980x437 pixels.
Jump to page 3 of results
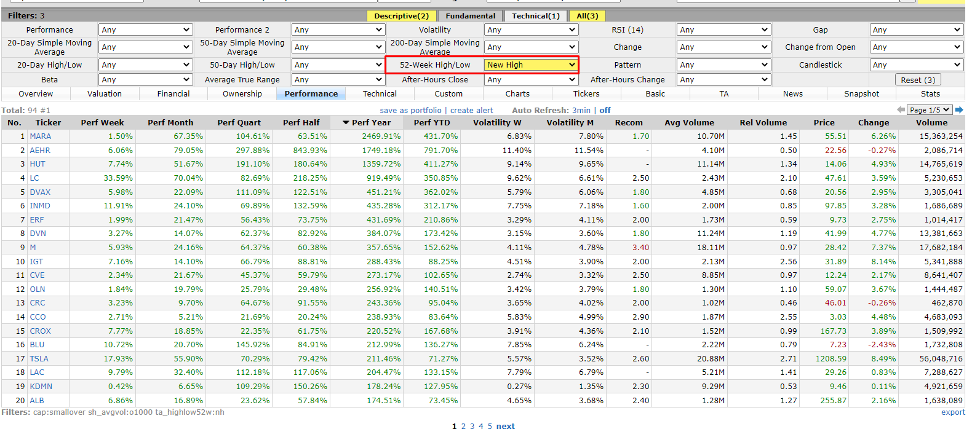pos(472,427)
